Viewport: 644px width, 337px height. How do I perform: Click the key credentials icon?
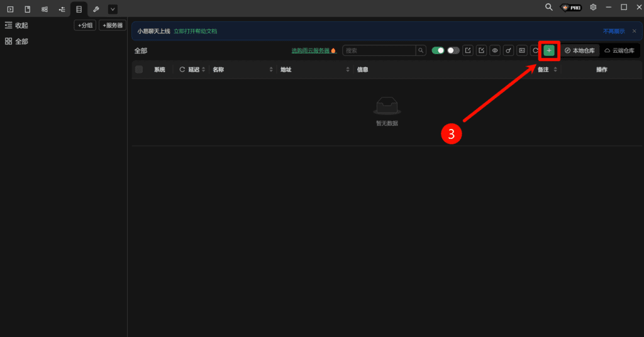[x=508, y=50]
